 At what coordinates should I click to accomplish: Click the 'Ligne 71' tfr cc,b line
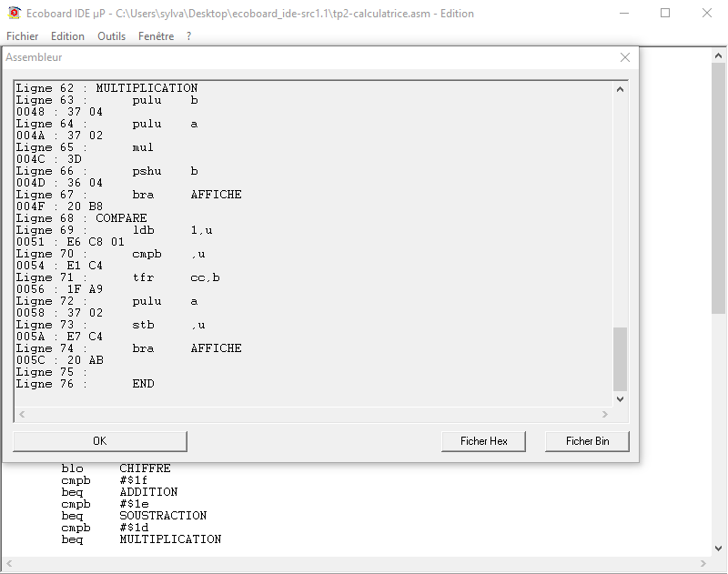tap(118, 277)
